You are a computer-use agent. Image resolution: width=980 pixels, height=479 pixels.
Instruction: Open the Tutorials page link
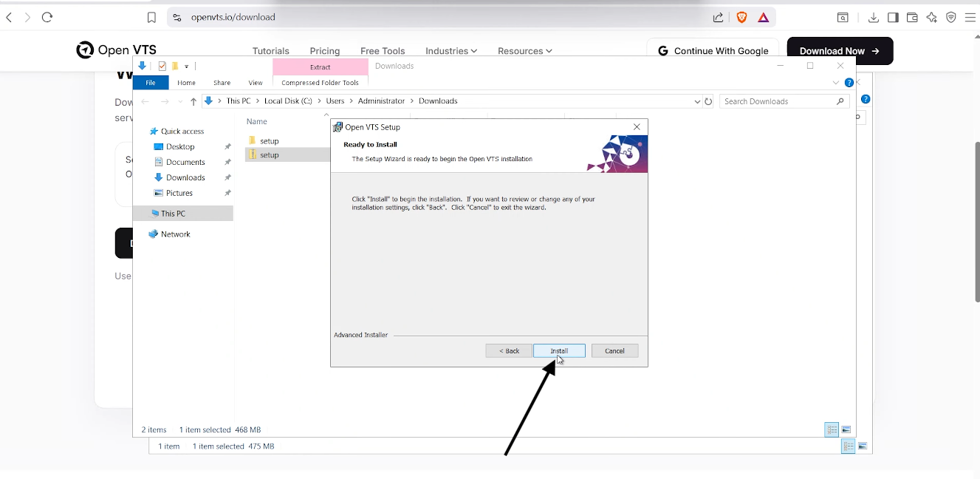click(271, 51)
